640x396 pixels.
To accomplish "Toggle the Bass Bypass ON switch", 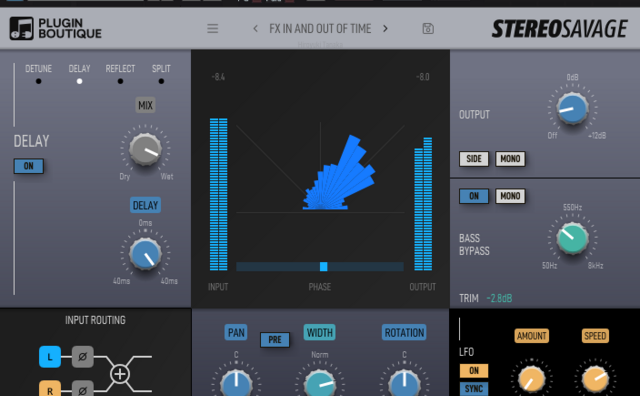I will point(474,196).
